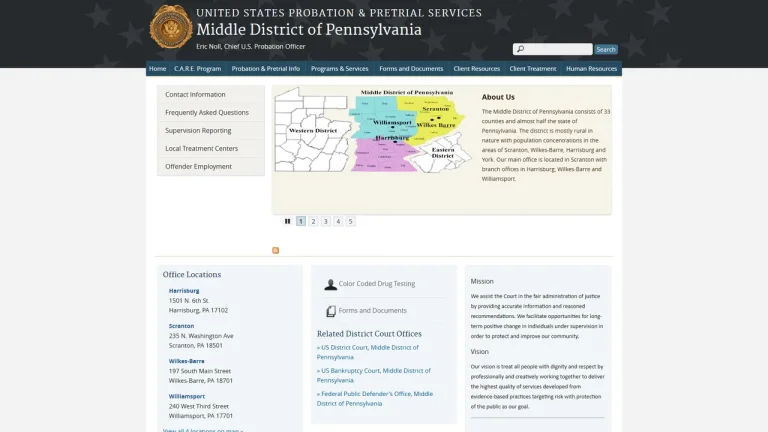Open the Programs & Services menu

[339, 69]
